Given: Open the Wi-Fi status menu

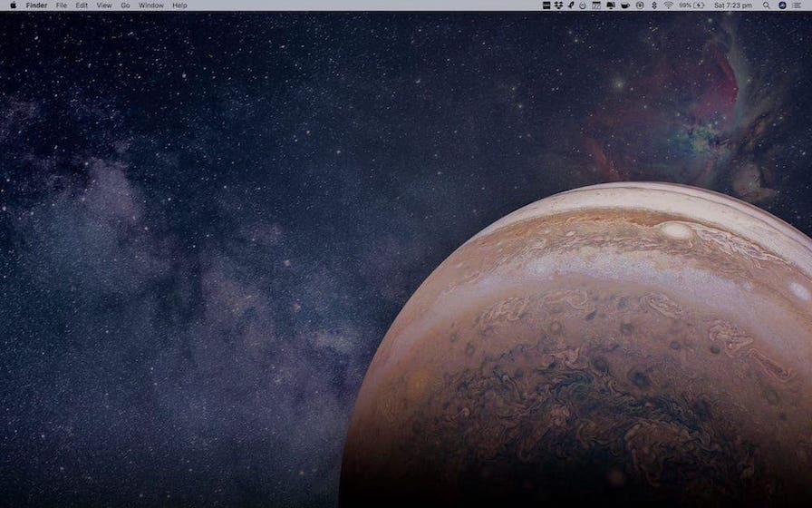Looking at the screenshot, I should 669,5.
